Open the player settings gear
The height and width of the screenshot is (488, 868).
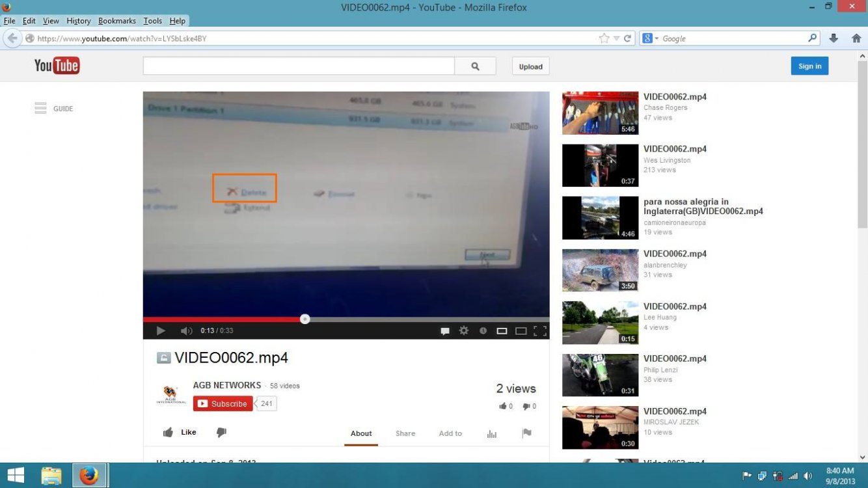point(464,331)
